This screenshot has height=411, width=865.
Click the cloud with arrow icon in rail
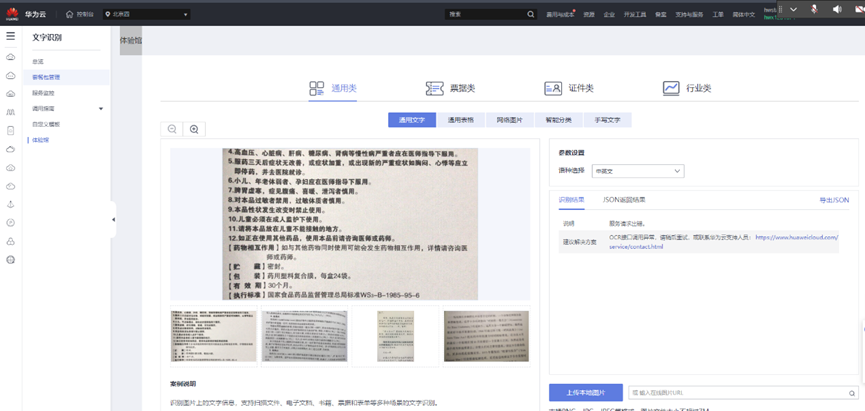pos(10,186)
